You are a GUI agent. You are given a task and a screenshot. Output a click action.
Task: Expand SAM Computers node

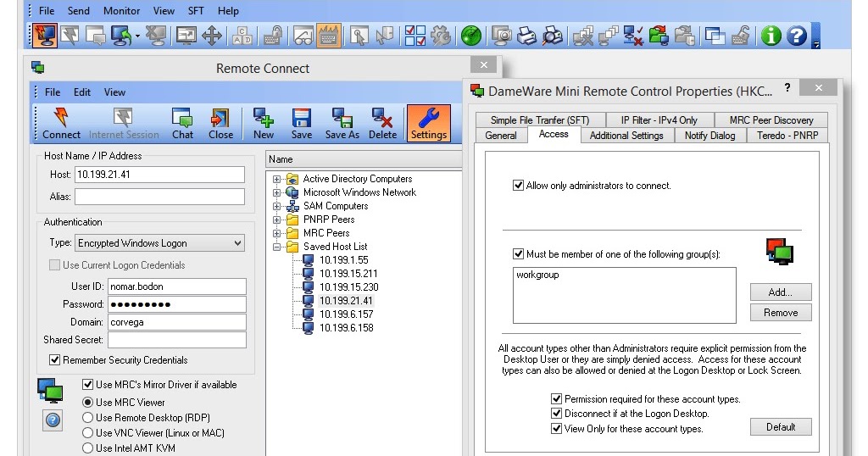(277, 206)
